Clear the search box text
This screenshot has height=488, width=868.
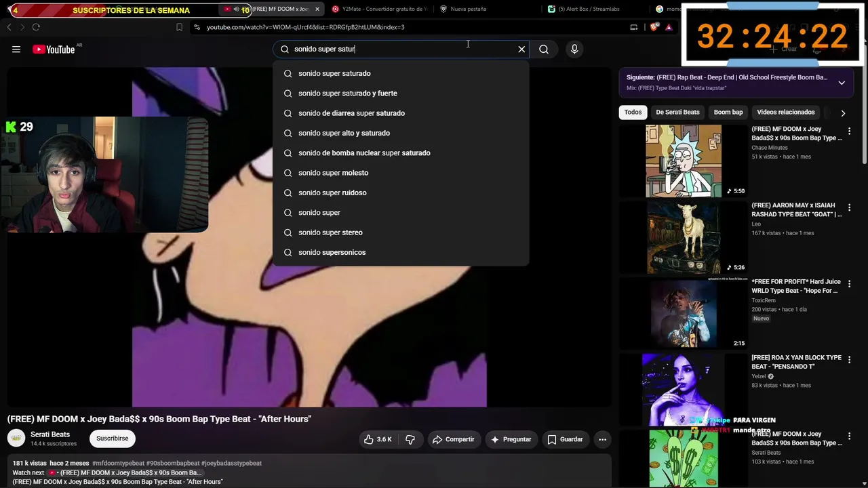[x=521, y=49]
